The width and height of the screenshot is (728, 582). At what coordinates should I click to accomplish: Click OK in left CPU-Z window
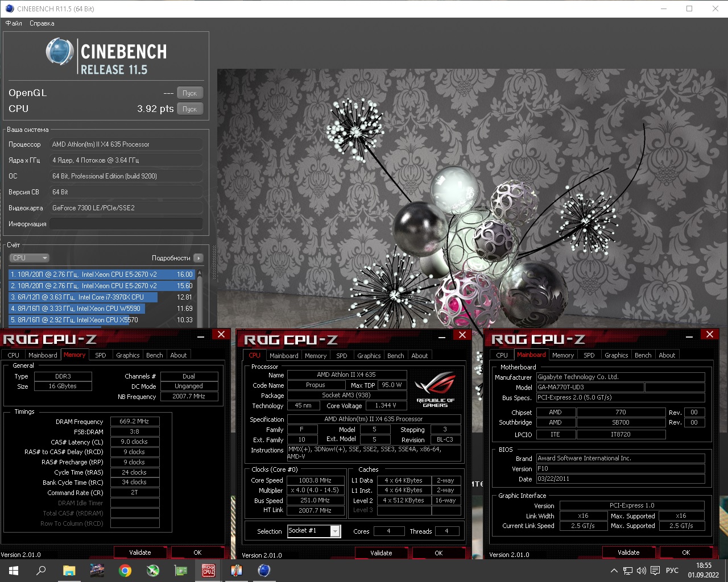pos(197,552)
